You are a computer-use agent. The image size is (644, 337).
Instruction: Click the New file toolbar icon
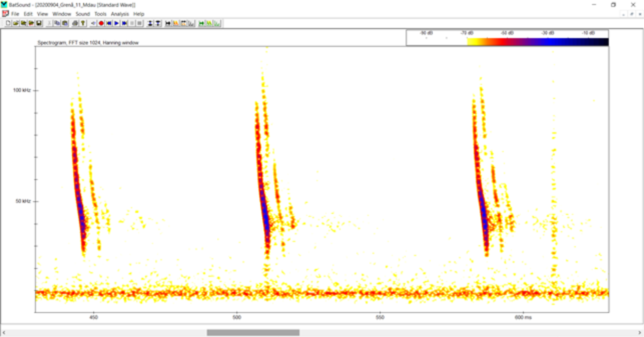[x=8, y=23]
